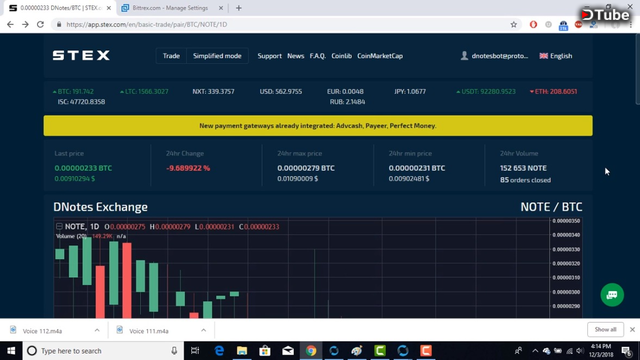Collapse the NOTE, 1D chart legend

(x=59, y=226)
